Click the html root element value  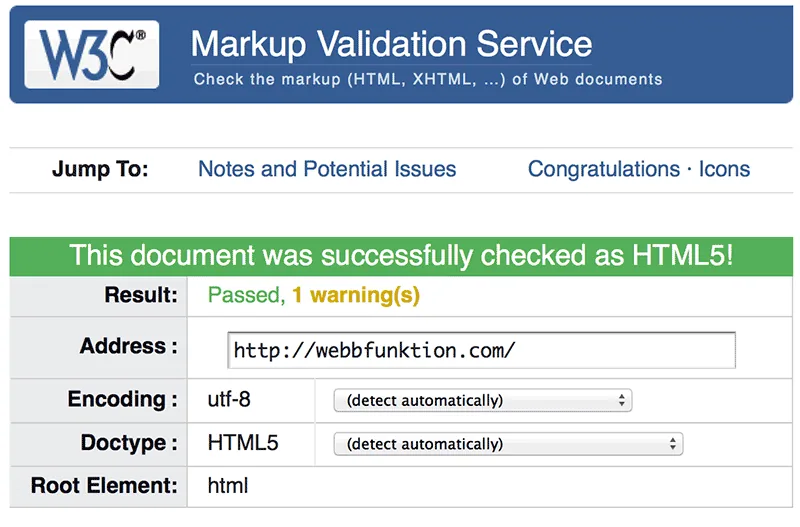228,485
